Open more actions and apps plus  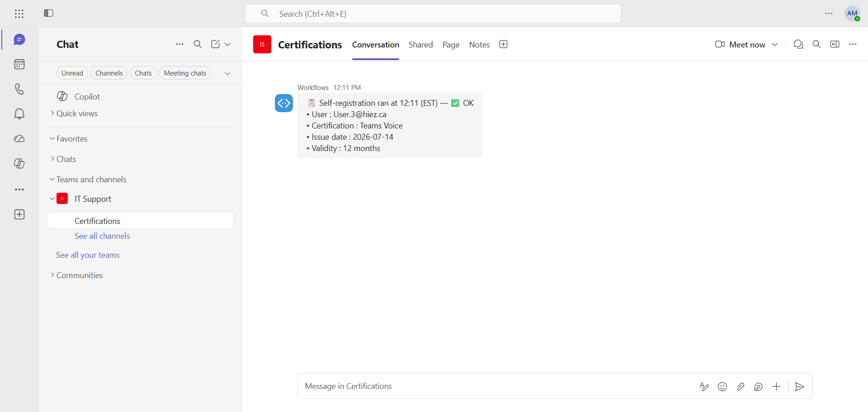click(x=776, y=387)
